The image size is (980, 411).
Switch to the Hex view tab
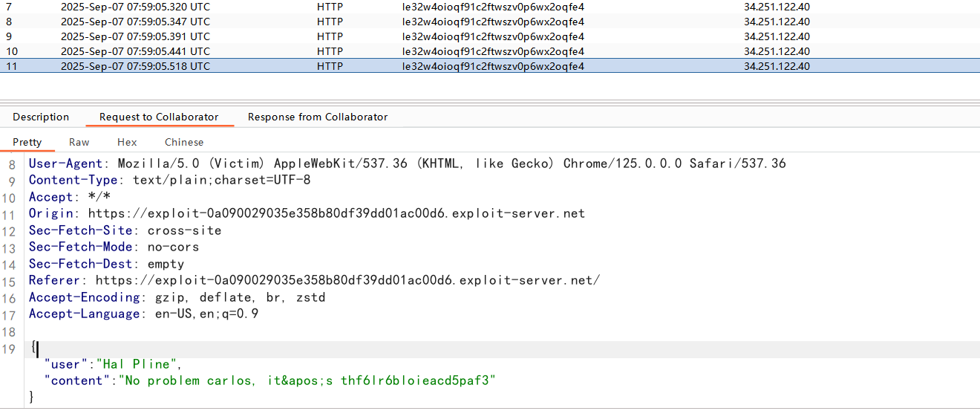[127, 142]
